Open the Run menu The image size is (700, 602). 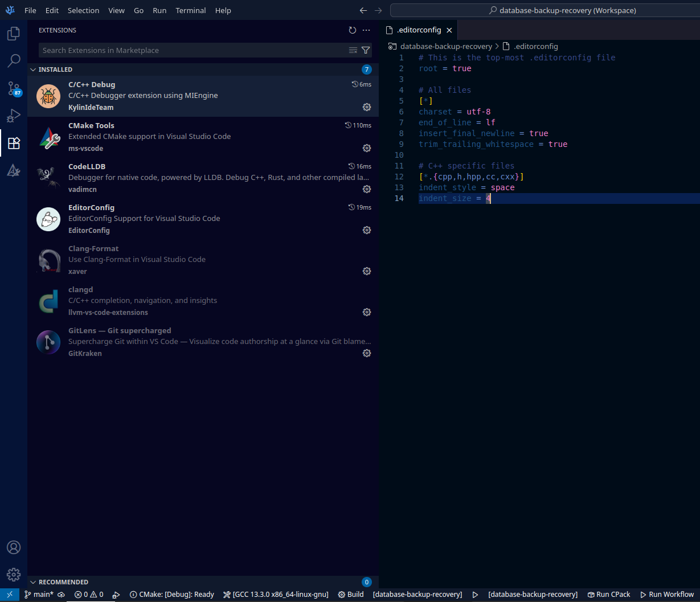click(159, 10)
